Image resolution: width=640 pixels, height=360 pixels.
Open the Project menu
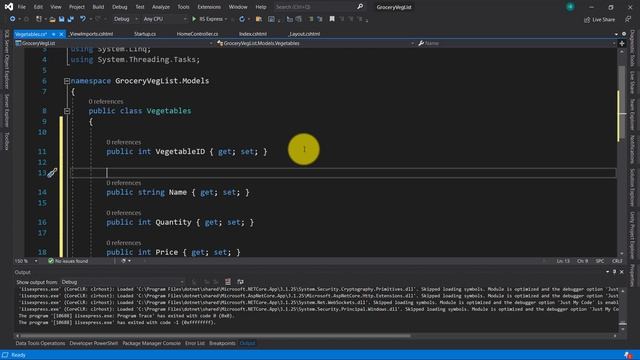coord(77,7)
